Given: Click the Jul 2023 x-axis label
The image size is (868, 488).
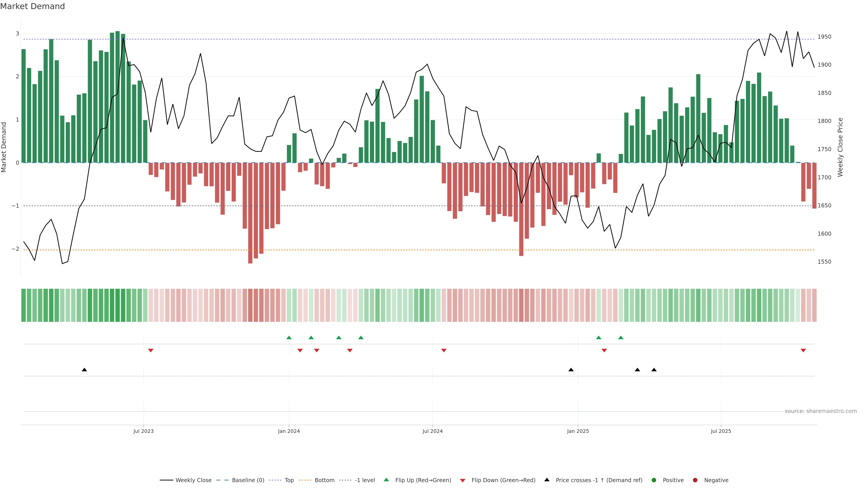Looking at the screenshot, I should (x=143, y=431).
